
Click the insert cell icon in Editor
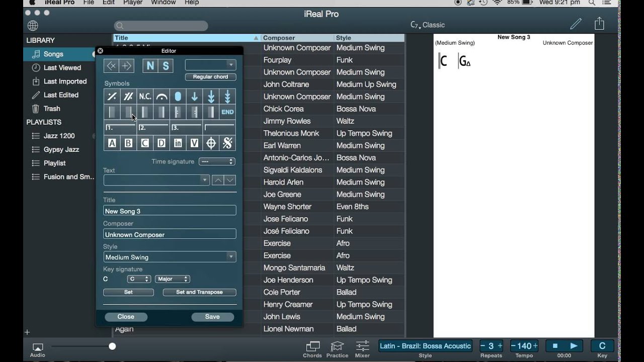click(x=127, y=65)
